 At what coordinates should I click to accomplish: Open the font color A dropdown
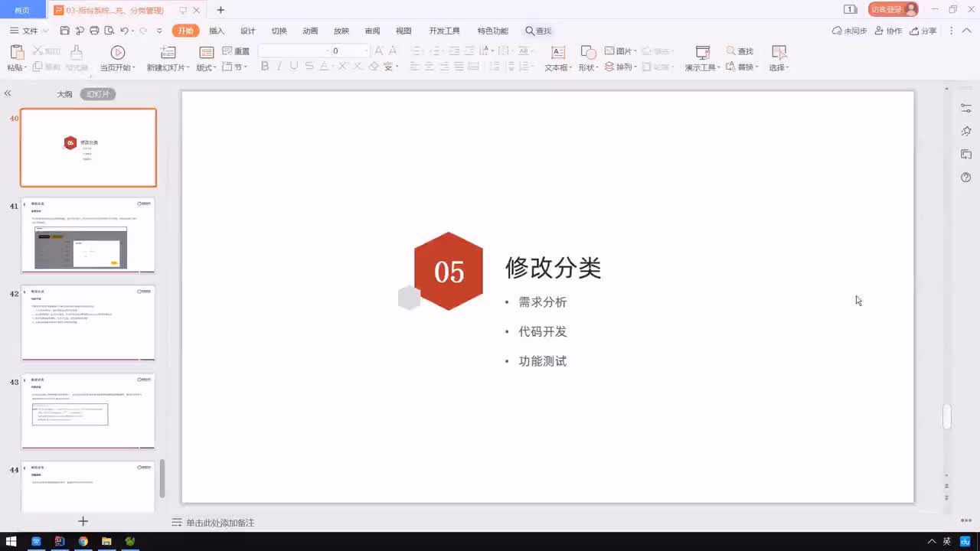pos(332,67)
